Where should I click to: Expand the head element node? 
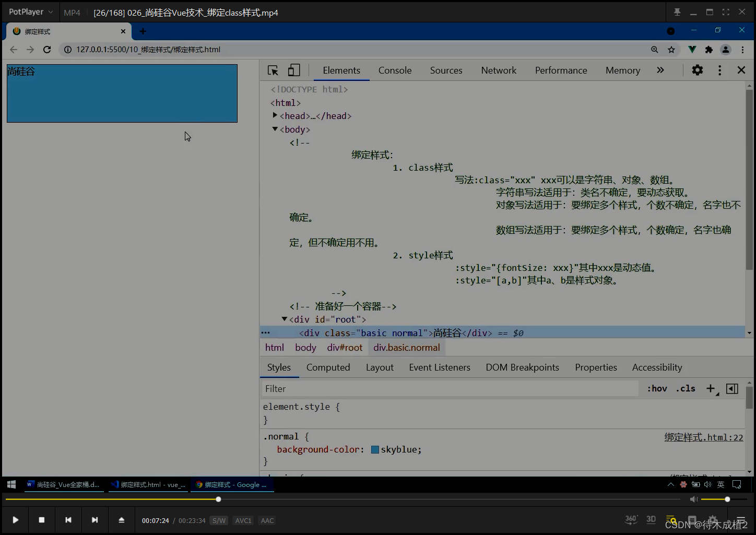(x=275, y=115)
